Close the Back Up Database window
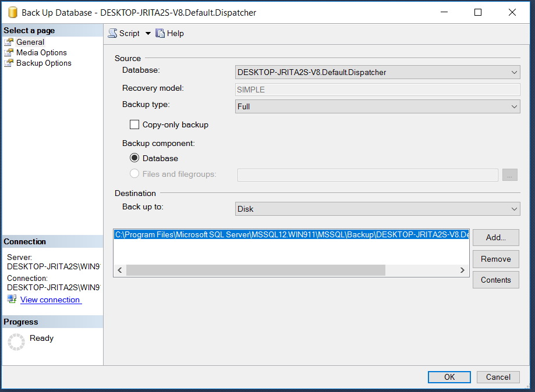 point(512,12)
